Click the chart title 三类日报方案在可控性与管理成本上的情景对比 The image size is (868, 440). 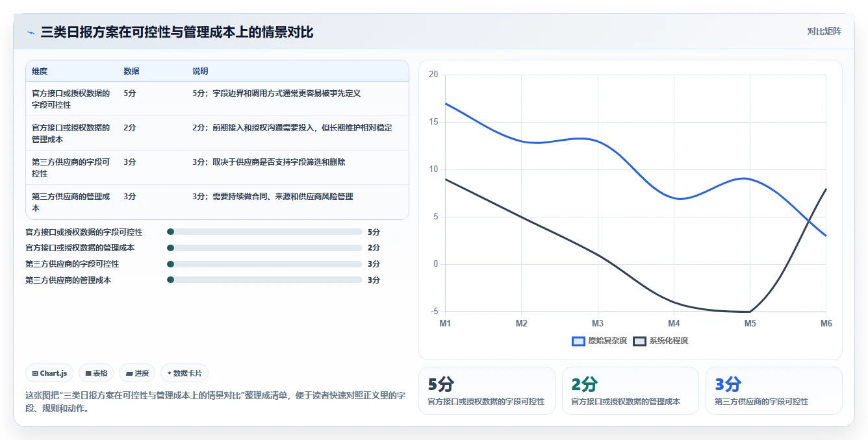pos(177,32)
